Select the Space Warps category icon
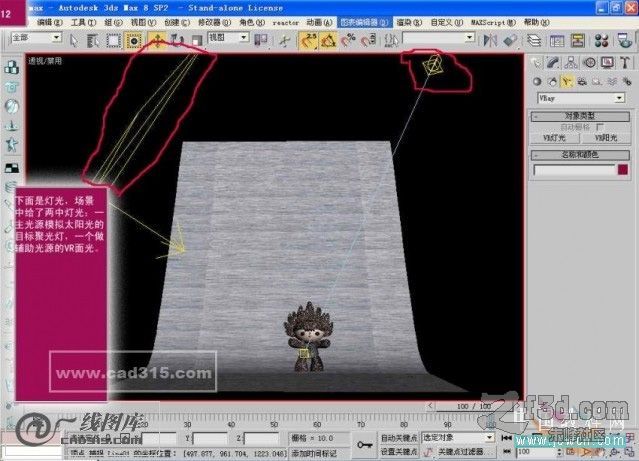Image resolution: width=639 pixels, height=461 pixels. (x=612, y=82)
